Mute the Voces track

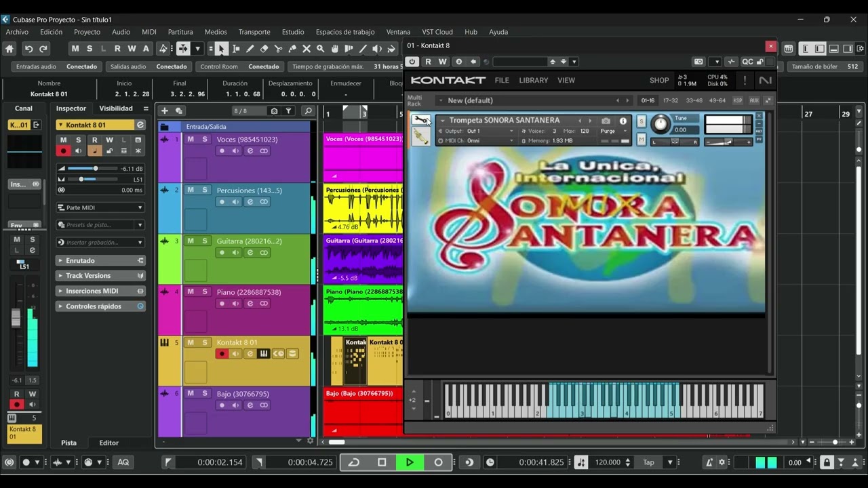point(191,140)
